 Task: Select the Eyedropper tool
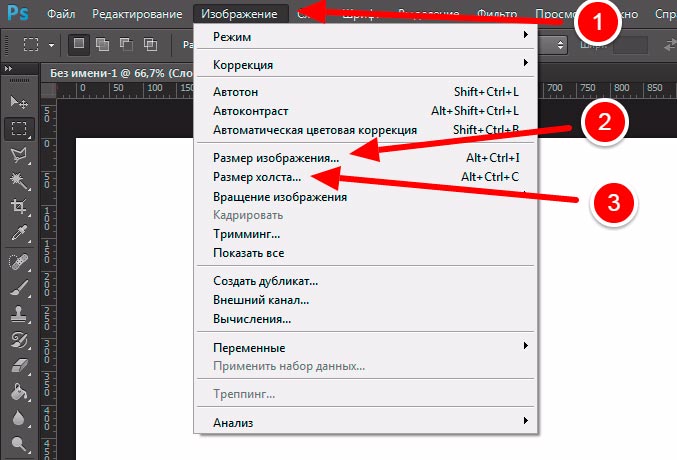[x=18, y=234]
